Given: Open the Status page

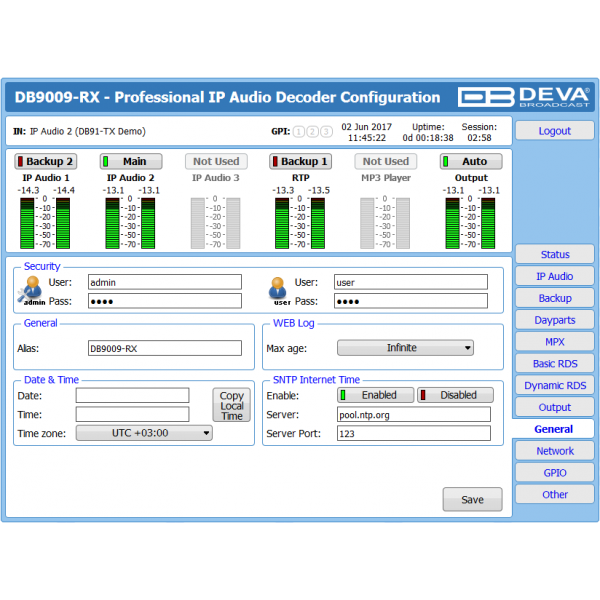Looking at the screenshot, I should pos(555,254).
